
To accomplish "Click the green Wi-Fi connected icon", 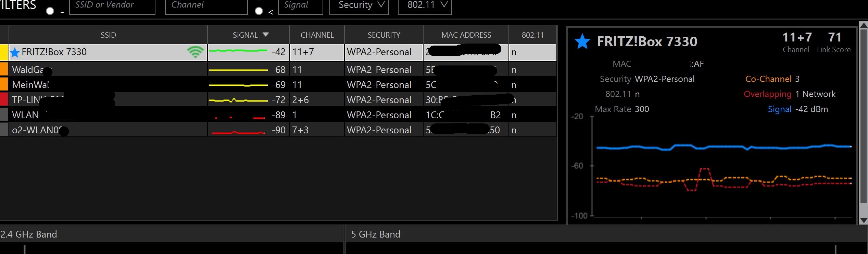I will (195, 52).
